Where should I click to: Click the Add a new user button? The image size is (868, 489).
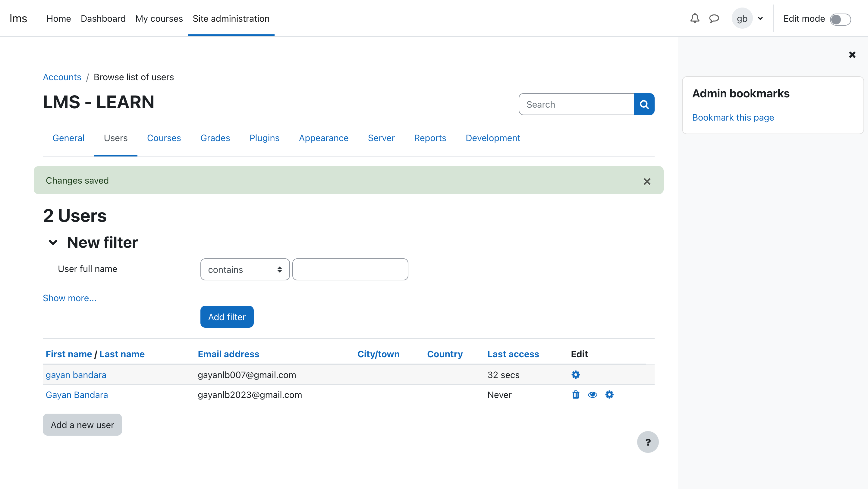(82, 424)
